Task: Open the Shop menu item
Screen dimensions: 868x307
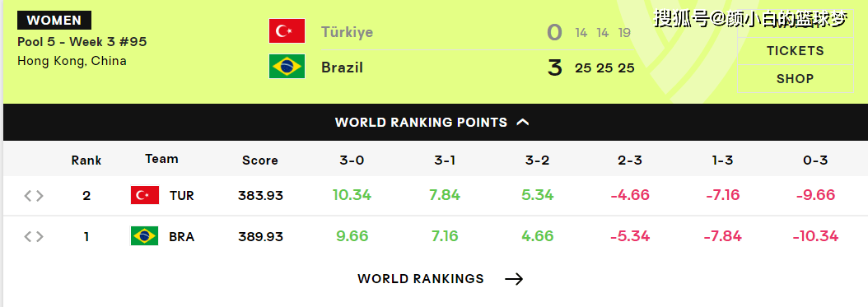Action: [795, 78]
